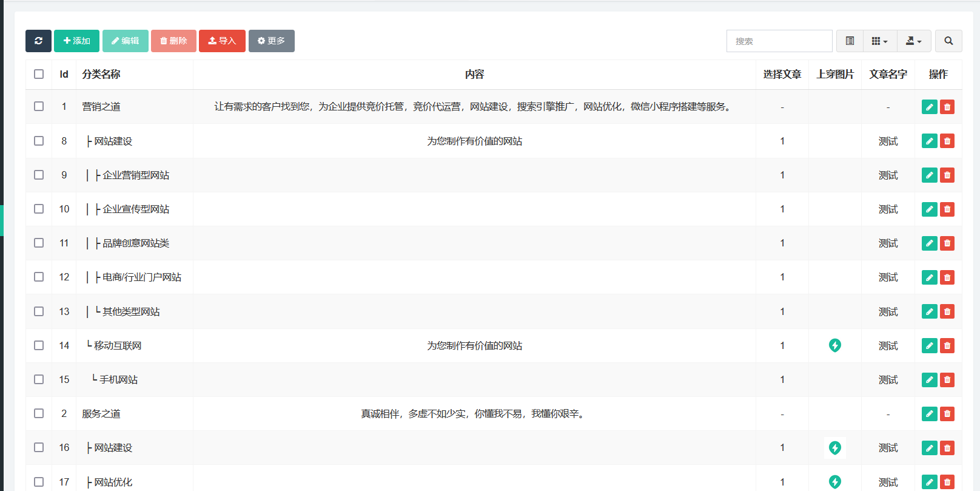Screen dimensions: 980x491
Task: Open the export data dropdown
Action: coord(914,41)
